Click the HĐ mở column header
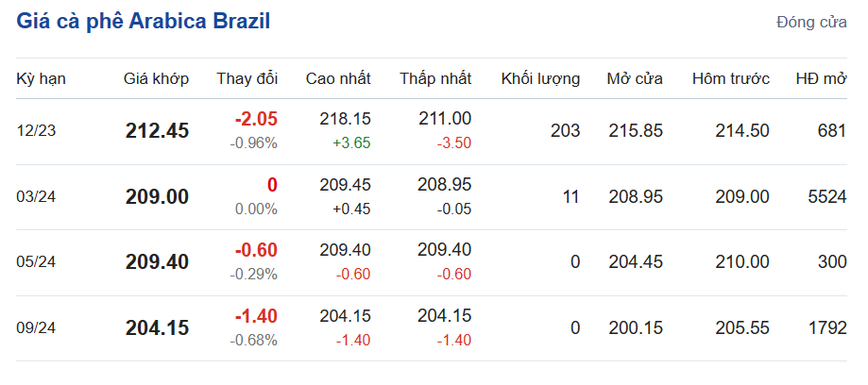Image resolution: width=868 pixels, height=385 pixels. coord(821,79)
